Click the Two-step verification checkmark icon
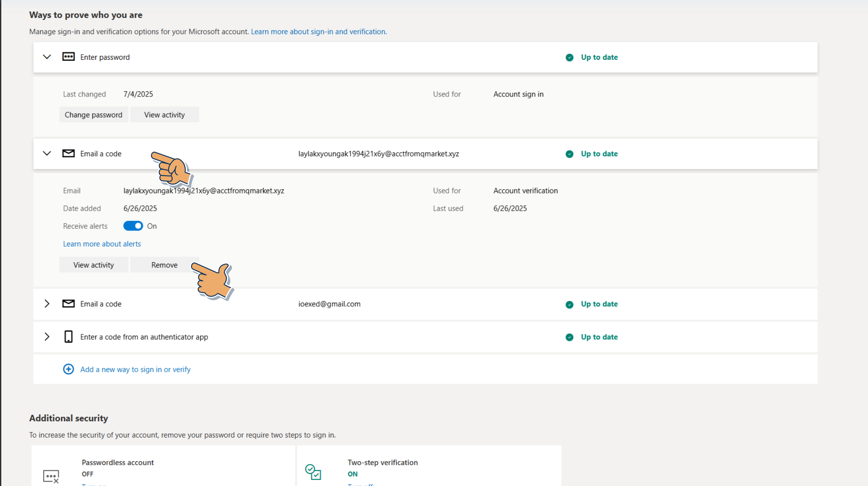 coord(313,472)
